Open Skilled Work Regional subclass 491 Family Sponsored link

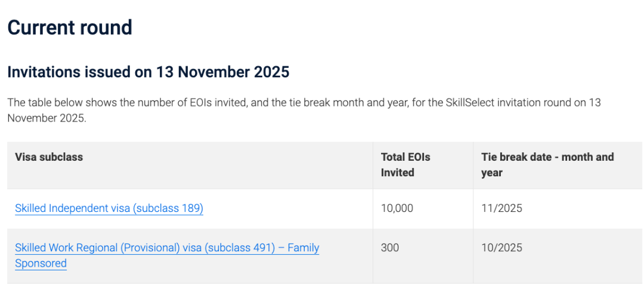(167, 248)
